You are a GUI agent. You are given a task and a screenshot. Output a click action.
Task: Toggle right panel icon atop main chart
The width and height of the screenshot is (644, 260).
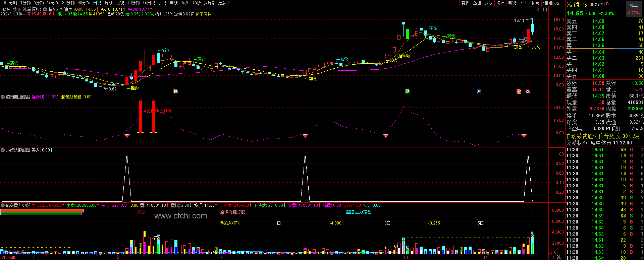(x=545, y=10)
